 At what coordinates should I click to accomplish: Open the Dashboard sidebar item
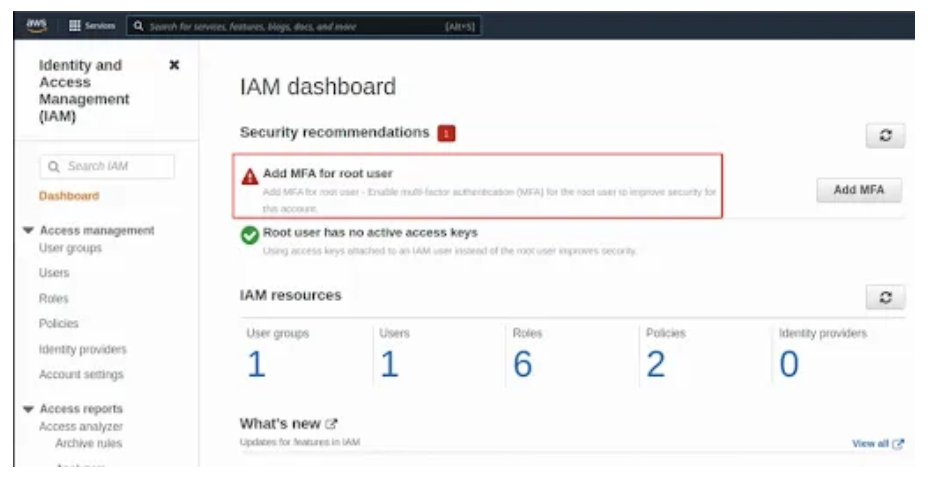pyautogui.click(x=69, y=196)
